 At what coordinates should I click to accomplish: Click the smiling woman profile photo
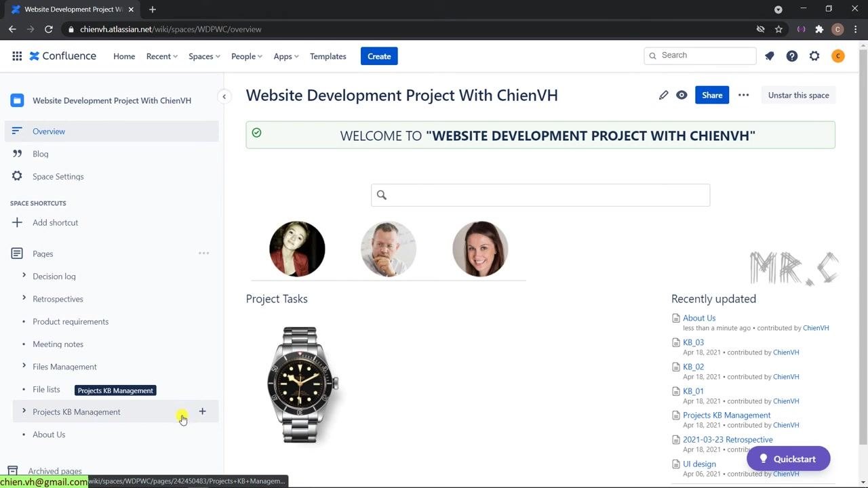pos(480,249)
